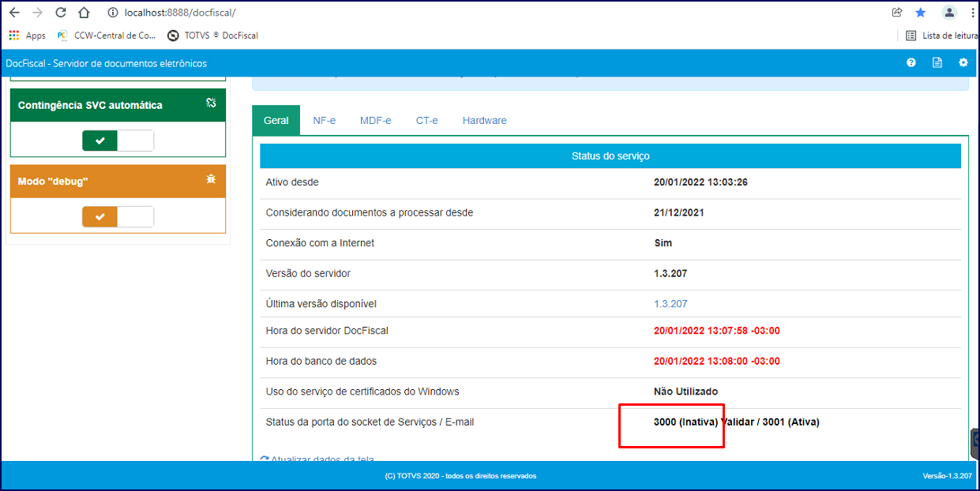This screenshot has height=491, width=980.
Task: Click the Ativo desde date value
Action: pyautogui.click(x=700, y=182)
